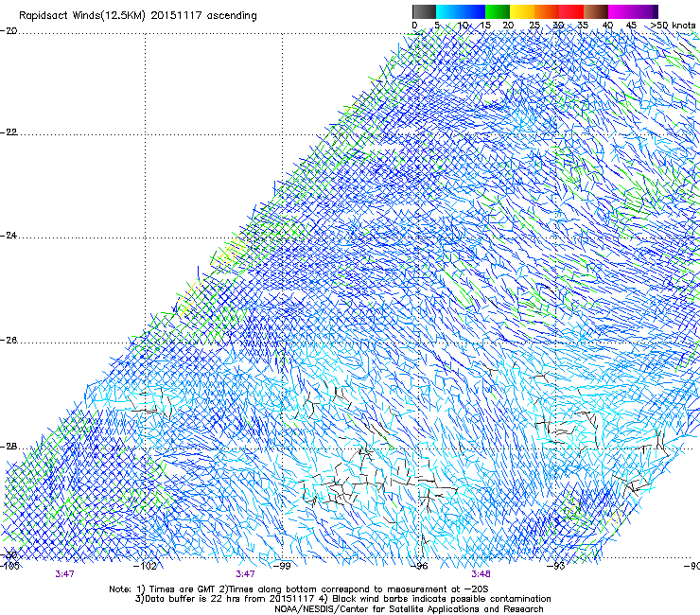This screenshot has width=700, height=615.
Task: Click the -22 latitude axis label
Action: [x=9, y=132]
